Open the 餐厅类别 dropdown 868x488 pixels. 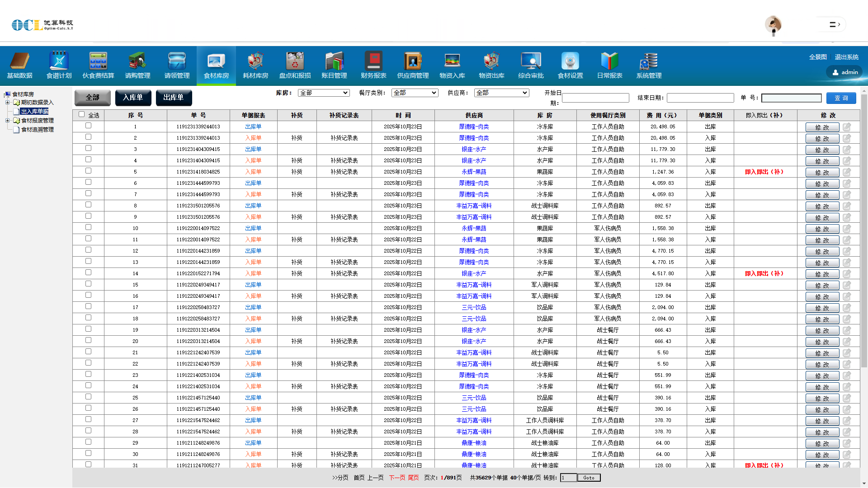415,93
